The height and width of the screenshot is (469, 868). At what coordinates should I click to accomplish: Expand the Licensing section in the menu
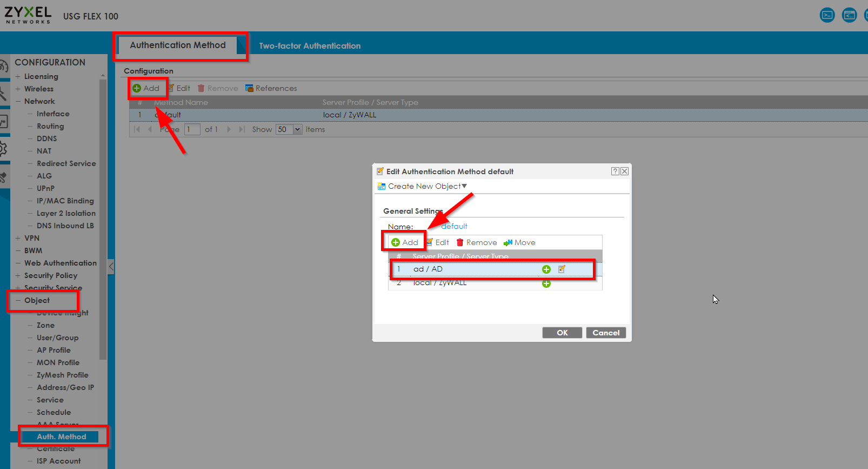pyautogui.click(x=18, y=76)
